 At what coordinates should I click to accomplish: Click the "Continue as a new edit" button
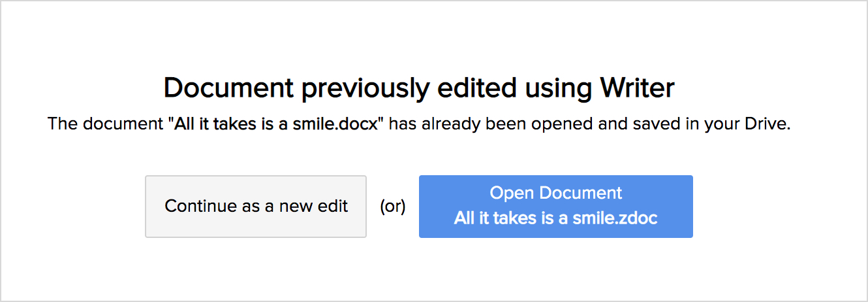click(256, 207)
